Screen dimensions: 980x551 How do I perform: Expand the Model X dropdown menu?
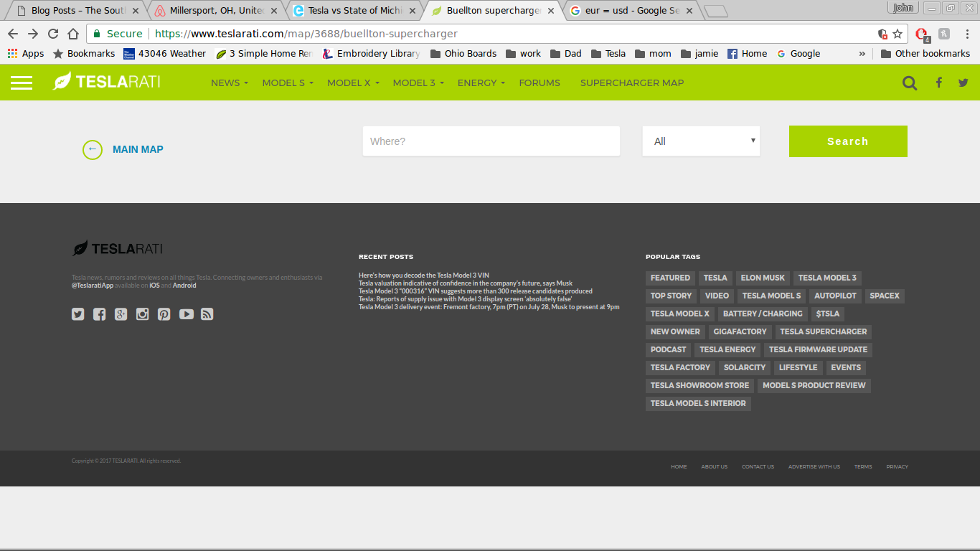(x=353, y=83)
